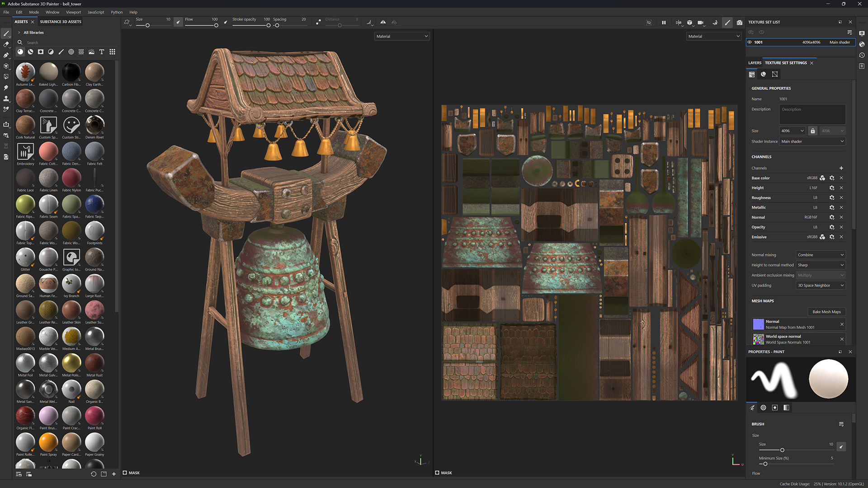Select the Paint tool in the toolbar
This screenshot has height=488, width=868.
[6, 34]
